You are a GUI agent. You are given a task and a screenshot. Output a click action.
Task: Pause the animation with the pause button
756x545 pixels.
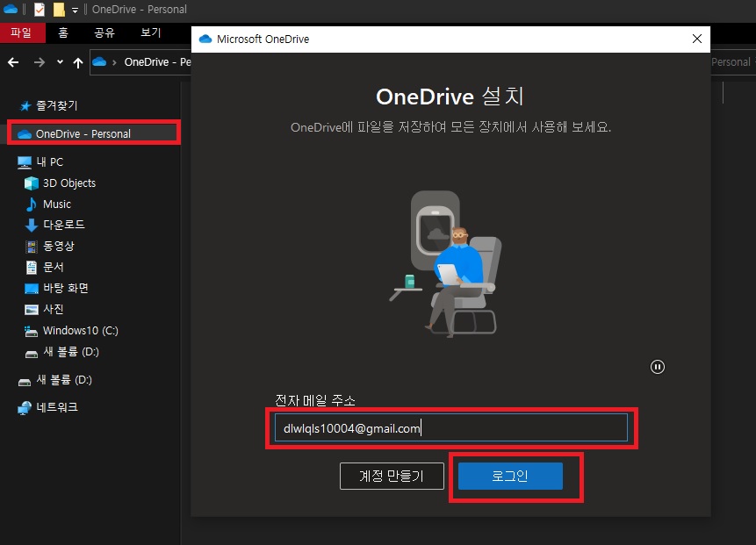point(657,367)
